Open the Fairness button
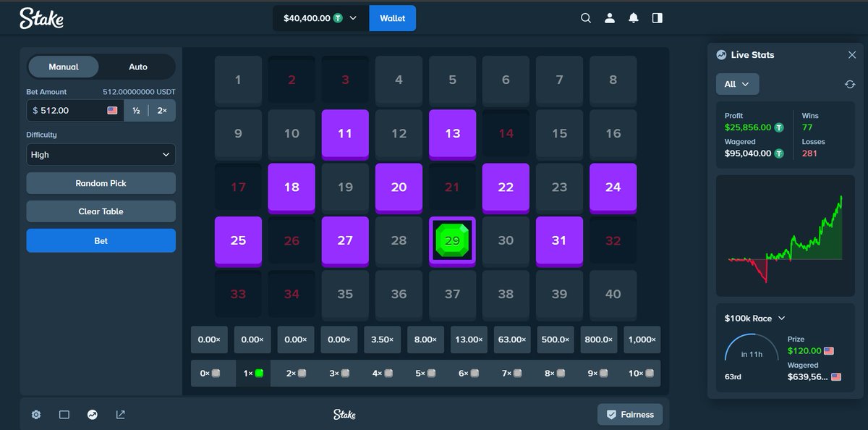The image size is (868, 430). (x=629, y=415)
